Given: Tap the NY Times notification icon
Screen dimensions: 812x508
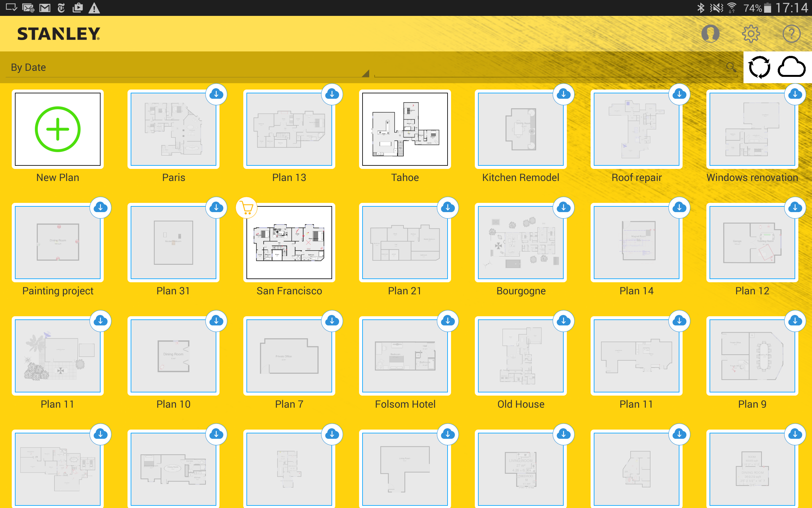Looking at the screenshot, I should [x=61, y=8].
